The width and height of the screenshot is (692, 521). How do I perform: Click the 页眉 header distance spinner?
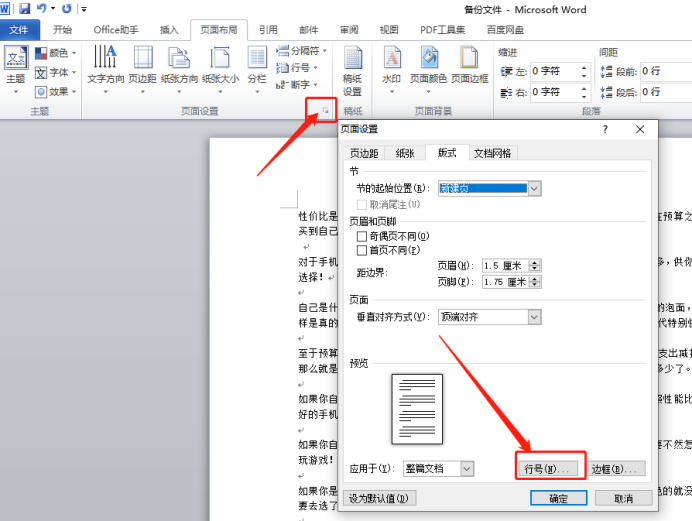tap(535, 266)
